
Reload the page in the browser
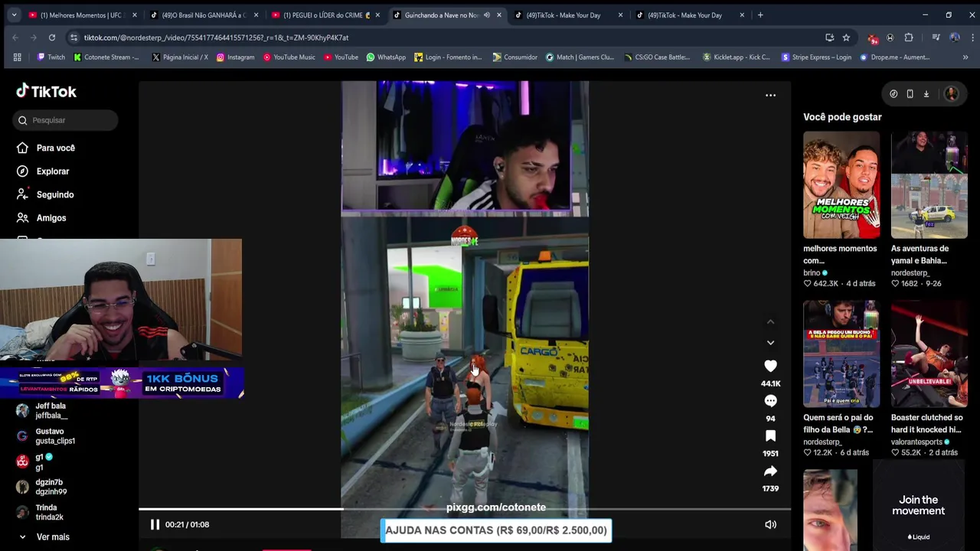point(52,37)
